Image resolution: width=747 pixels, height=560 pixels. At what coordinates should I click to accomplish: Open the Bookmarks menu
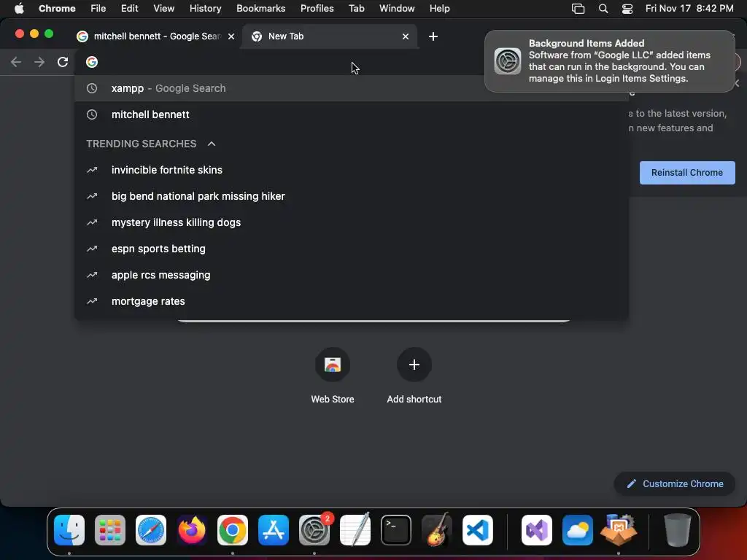tap(260, 9)
